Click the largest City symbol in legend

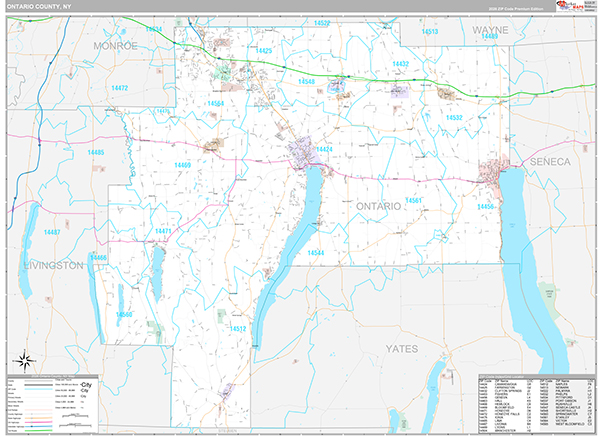coord(86,385)
